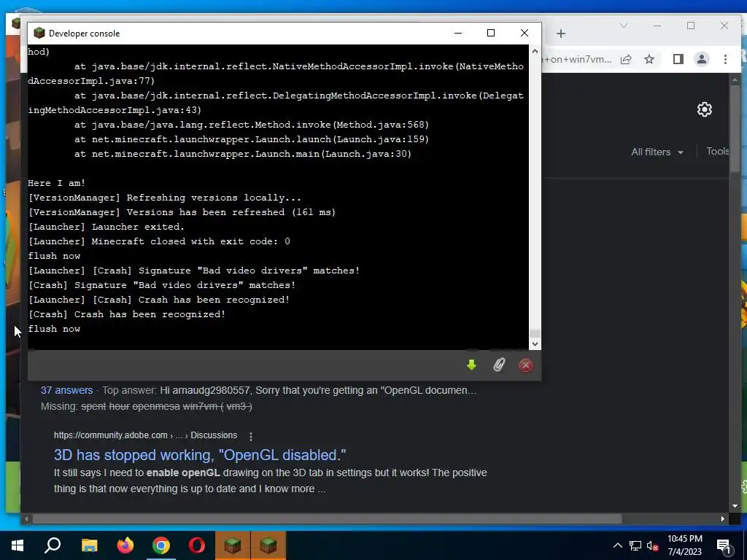Screen dimensions: 747x560
Task: Open Chrome three-dot menu
Action: pos(725,59)
